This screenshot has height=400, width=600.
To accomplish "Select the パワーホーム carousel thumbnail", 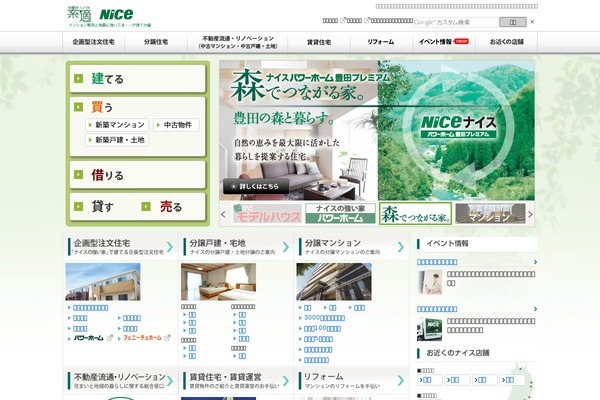I will click(x=340, y=214).
